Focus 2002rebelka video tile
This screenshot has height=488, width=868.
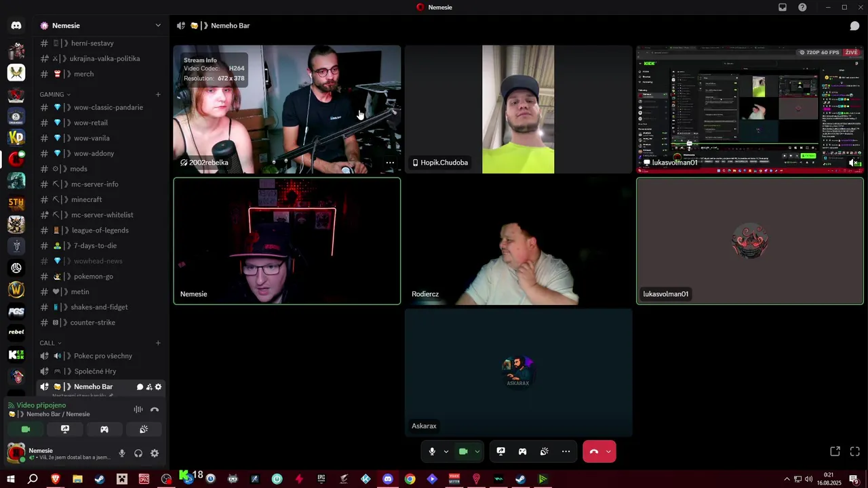pos(287,110)
